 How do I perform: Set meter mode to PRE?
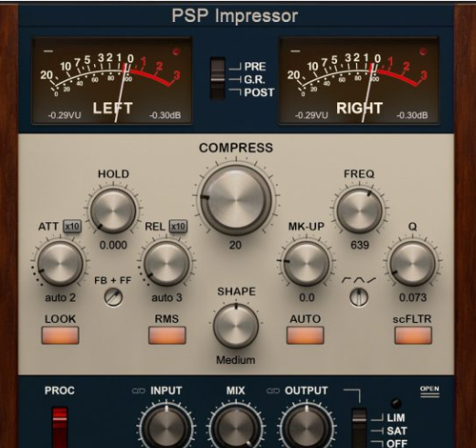[x=255, y=67]
